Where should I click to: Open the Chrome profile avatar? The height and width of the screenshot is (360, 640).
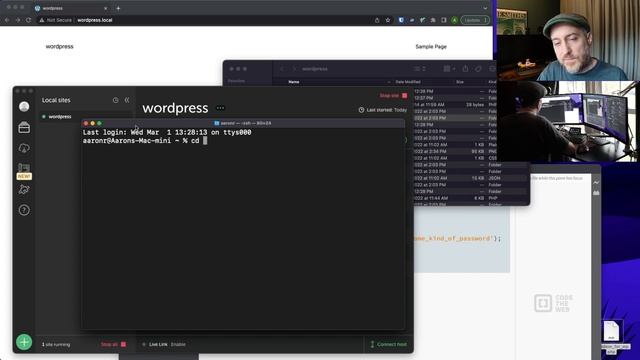tap(454, 20)
